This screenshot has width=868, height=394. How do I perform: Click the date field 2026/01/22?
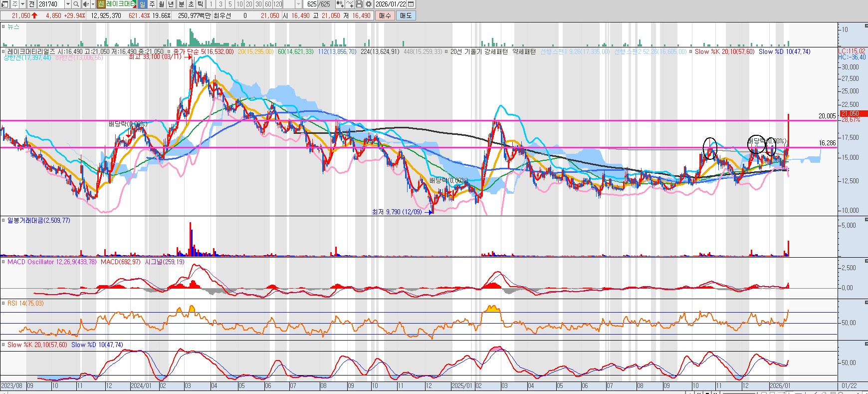click(391, 4)
